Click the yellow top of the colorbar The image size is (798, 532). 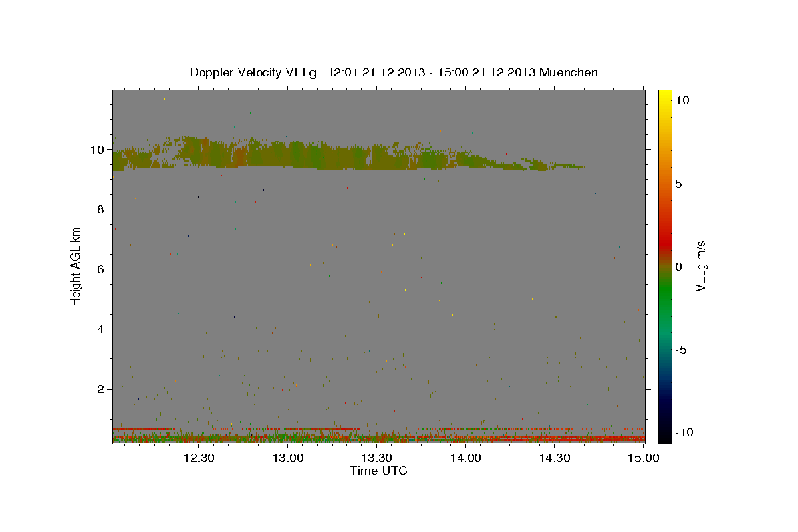pos(664,96)
